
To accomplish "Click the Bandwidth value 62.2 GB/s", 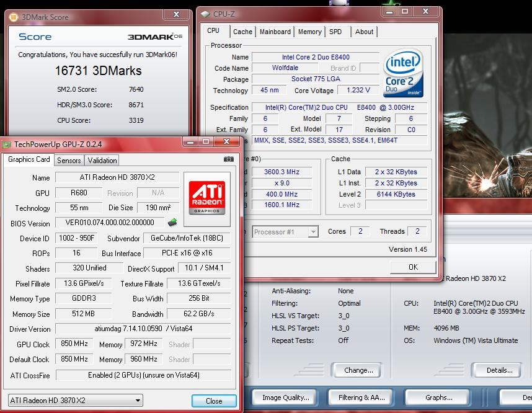I will point(199,314).
